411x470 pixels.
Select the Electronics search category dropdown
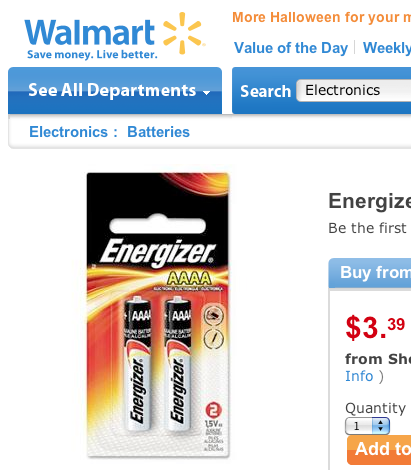point(354,90)
